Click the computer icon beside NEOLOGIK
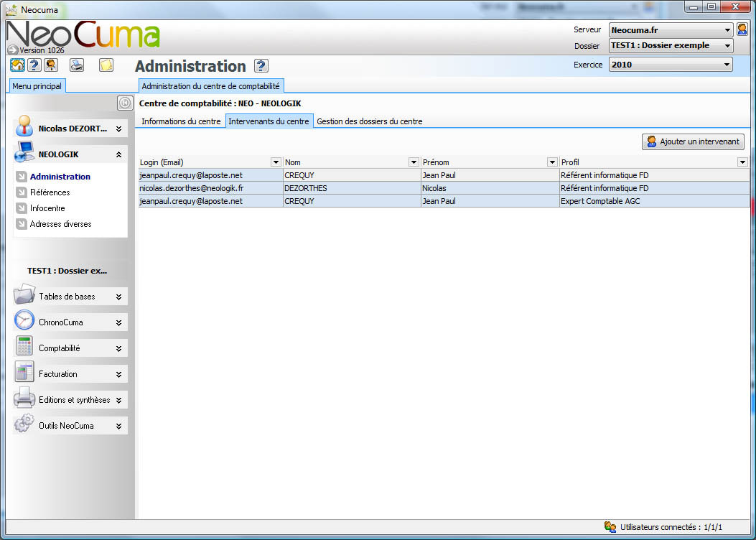Screen dimensions: 756x540 point(24,152)
